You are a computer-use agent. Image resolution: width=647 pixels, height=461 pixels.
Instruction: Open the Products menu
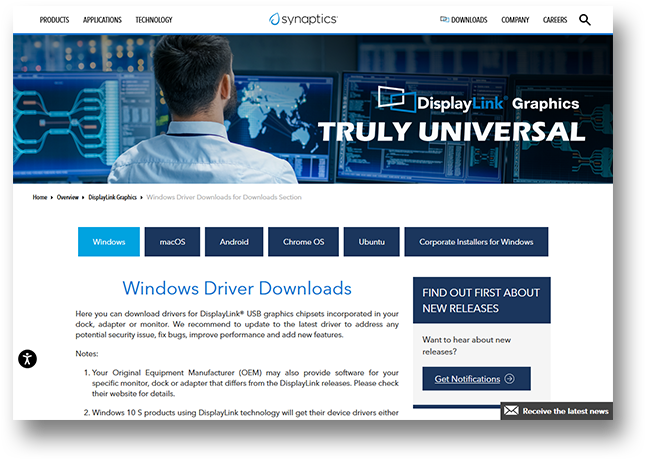click(54, 20)
